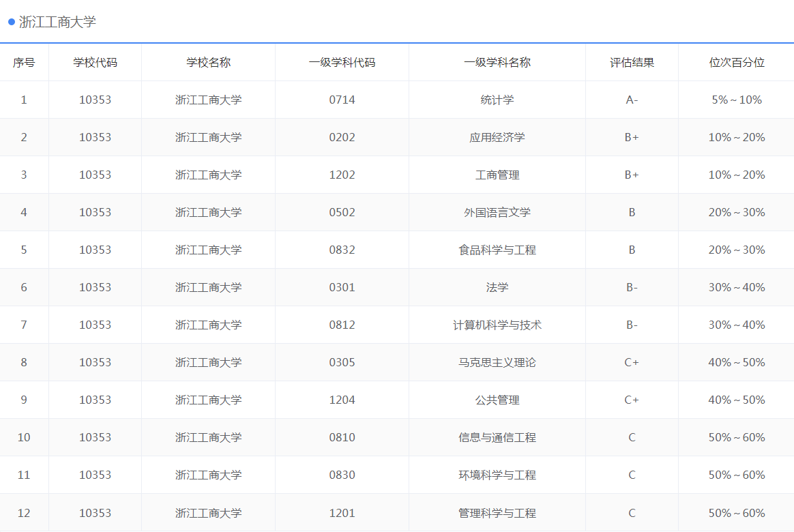Click the 计算机科学与技术 subject cell
The height and width of the screenshot is (532, 794).
[x=497, y=325]
